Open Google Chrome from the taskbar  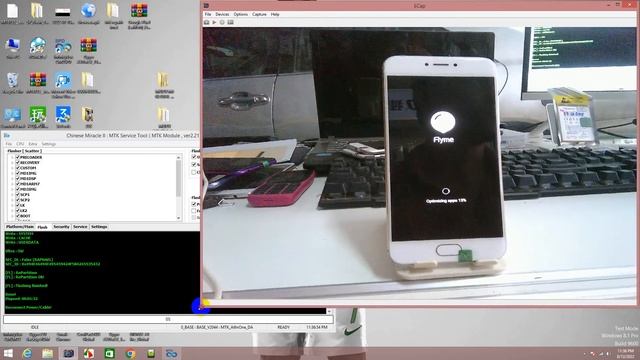click(131, 353)
